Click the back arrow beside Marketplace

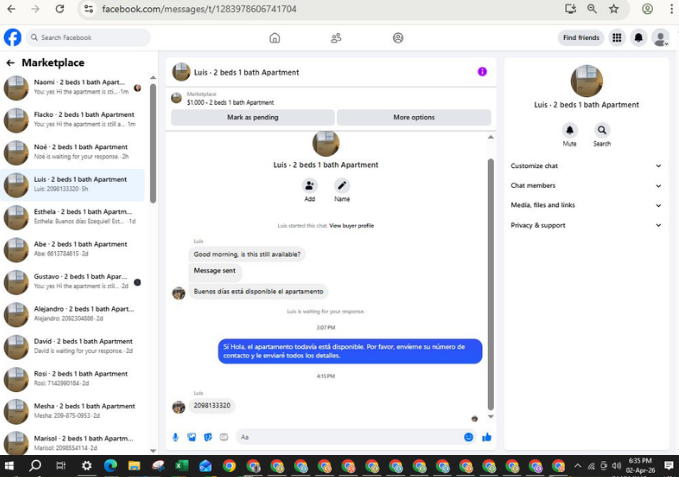point(10,63)
